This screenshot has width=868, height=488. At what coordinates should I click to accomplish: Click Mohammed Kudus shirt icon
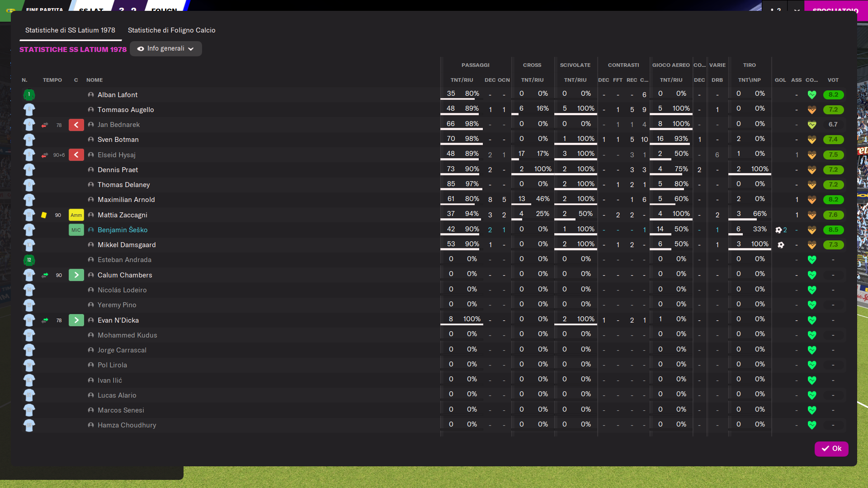[29, 335]
